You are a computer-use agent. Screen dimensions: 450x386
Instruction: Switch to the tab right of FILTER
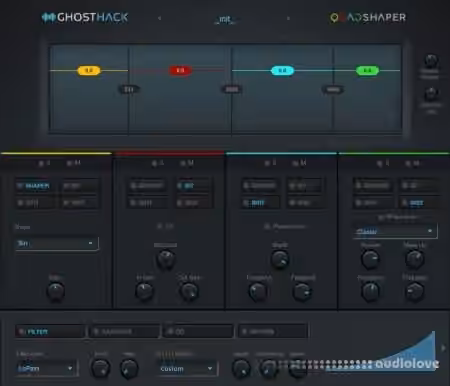click(x=124, y=332)
